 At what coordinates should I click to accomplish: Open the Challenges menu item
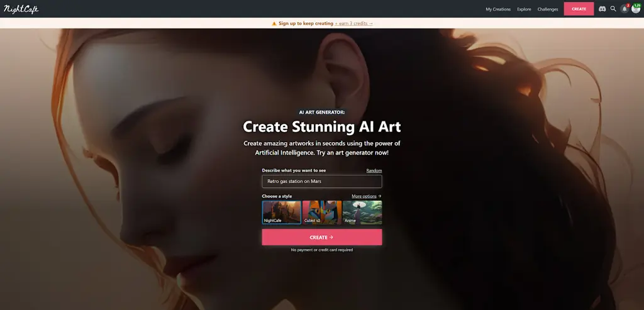pos(548,9)
